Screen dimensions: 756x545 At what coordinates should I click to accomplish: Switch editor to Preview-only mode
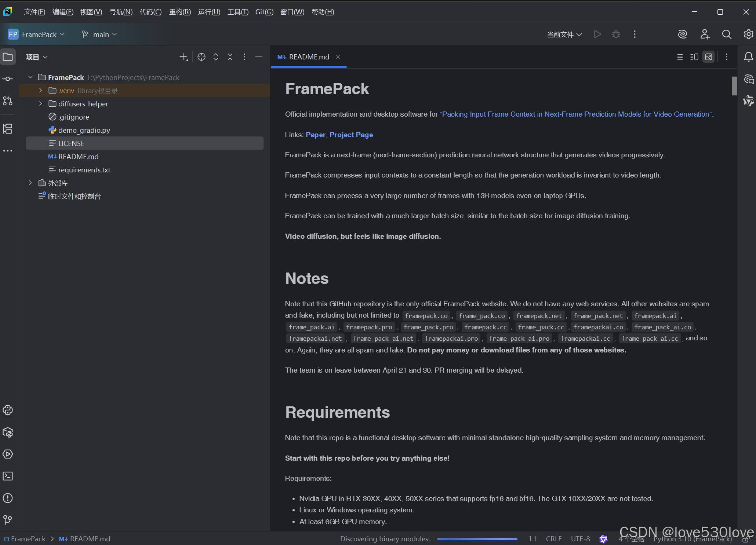click(x=709, y=57)
